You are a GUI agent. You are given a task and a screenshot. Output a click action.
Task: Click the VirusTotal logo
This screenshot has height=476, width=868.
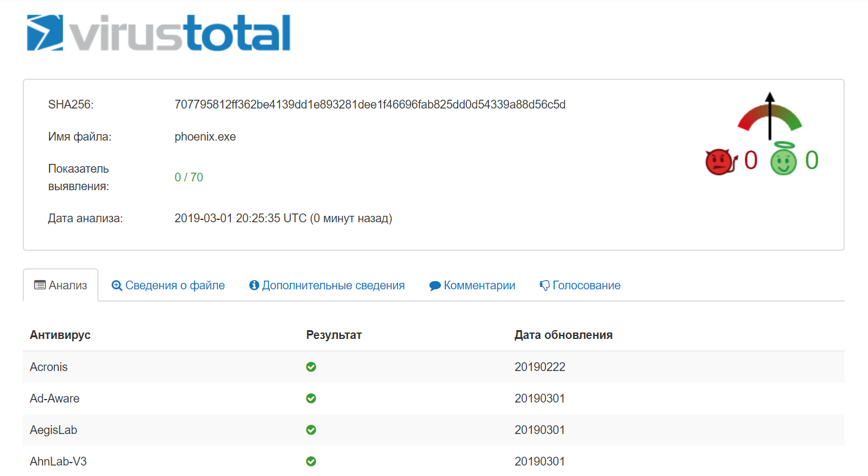tap(159, 33)
